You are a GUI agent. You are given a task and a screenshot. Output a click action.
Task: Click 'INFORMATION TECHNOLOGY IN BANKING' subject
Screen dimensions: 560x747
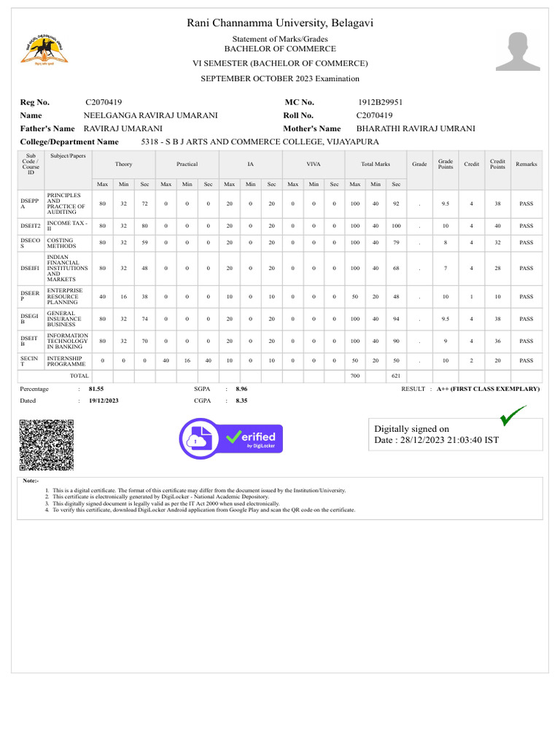point(67,341)
